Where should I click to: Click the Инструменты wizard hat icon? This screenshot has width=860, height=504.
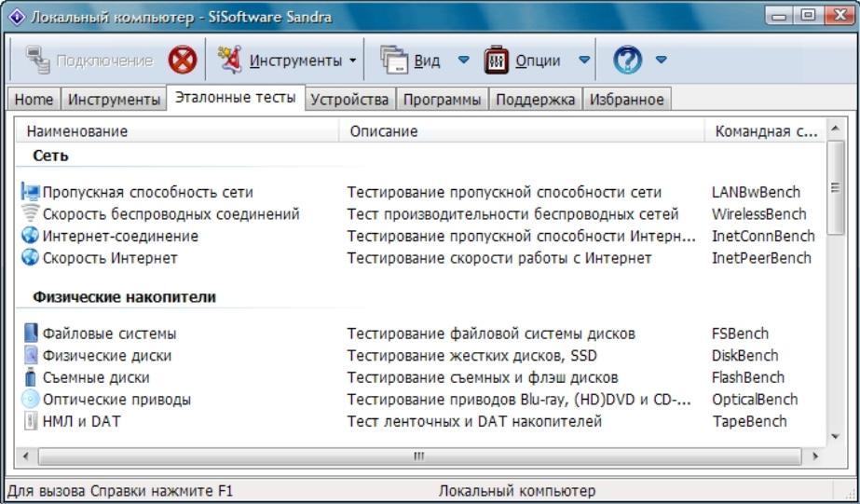[230, 60]
